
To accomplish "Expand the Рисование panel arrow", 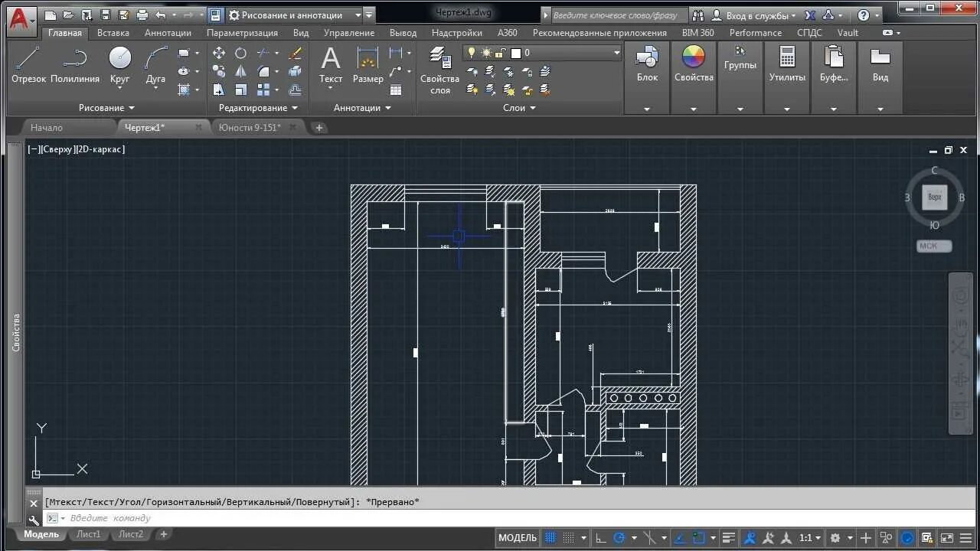I will 132,108.
